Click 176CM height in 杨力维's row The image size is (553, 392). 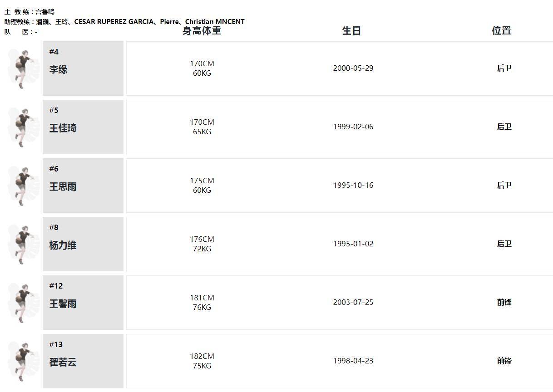(x=202, y=239)
